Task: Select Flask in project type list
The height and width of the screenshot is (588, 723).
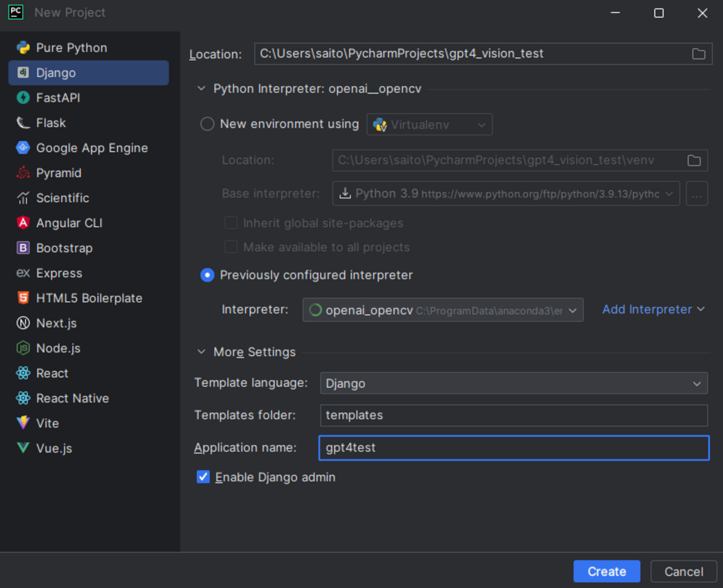Action: [x=89, y=123]
